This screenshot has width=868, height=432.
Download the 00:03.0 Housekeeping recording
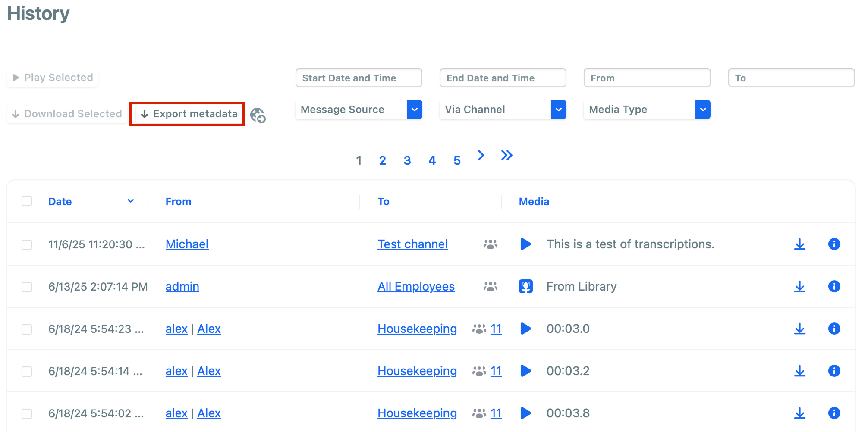coord(800,329)
